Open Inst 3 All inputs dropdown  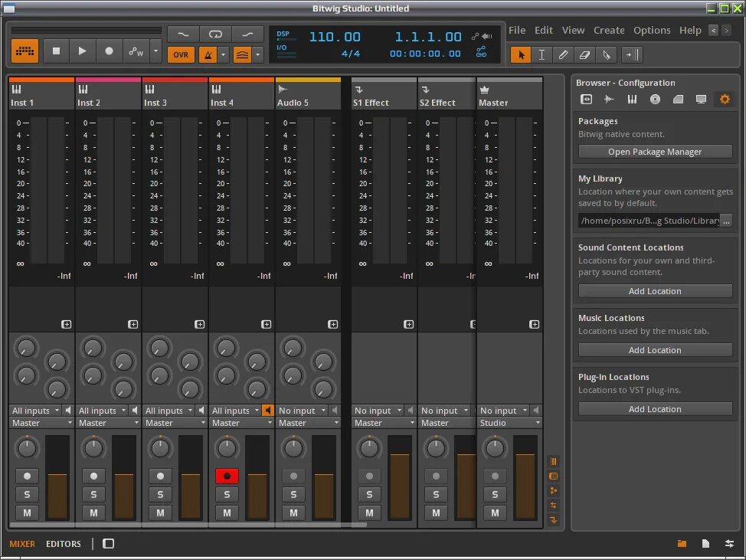tap(169, 410)
